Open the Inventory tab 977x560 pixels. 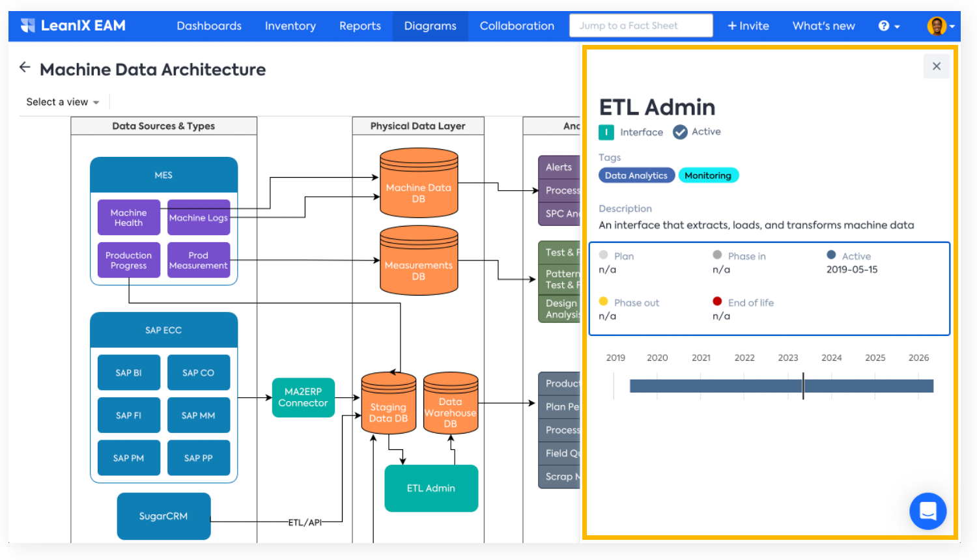(x=290, y=26)
